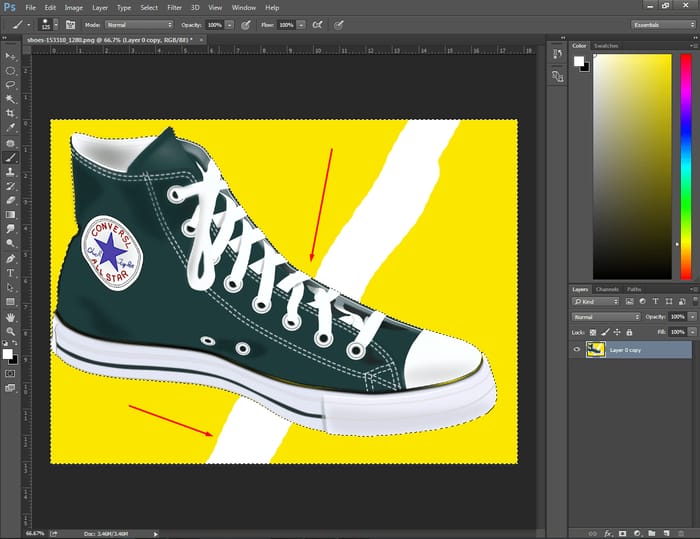Open the brush tool preset picker arrow

[29, 25]
